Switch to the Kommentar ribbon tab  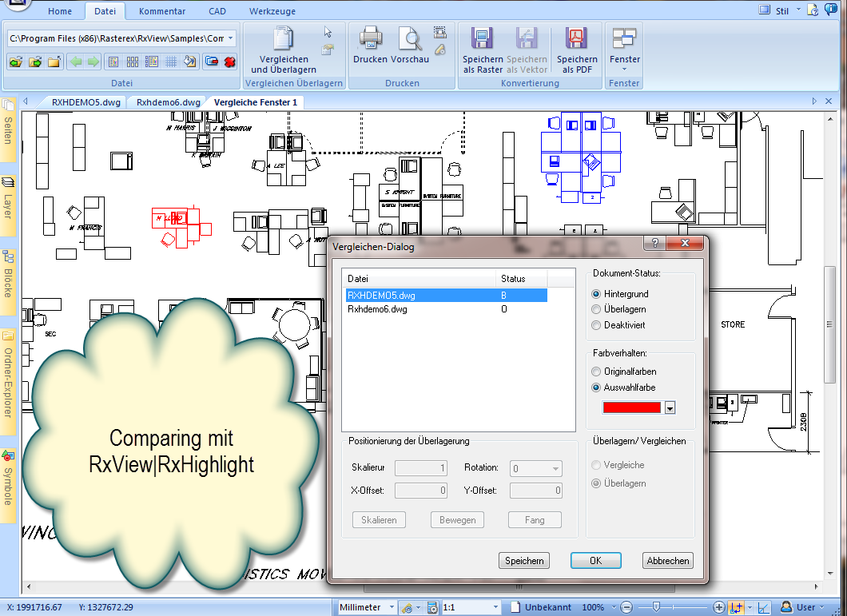coord(161,11)
